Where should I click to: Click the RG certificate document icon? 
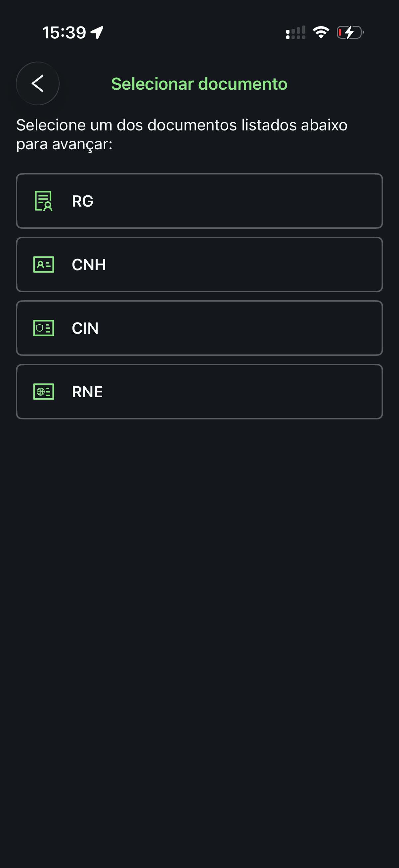tap(43, 201)
